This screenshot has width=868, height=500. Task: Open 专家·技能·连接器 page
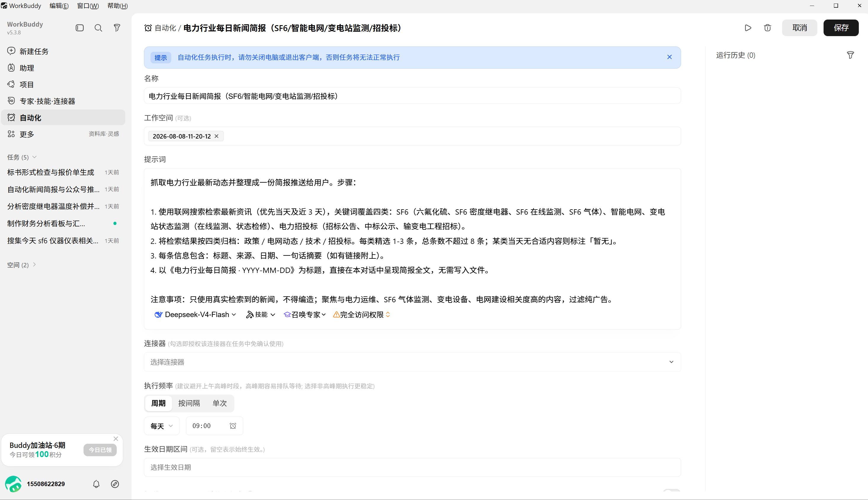(63, 101)
